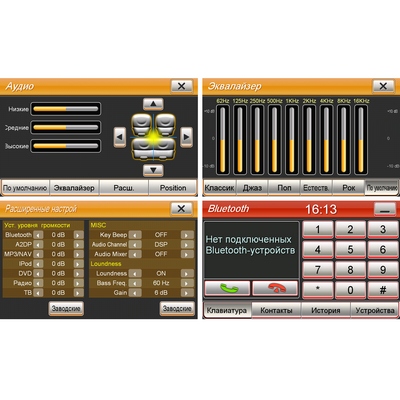The width and height of the screenshot is (400, 400).
Task: Toggle Loudness ON setting with left arrow
Action: (x=135, y=274)
